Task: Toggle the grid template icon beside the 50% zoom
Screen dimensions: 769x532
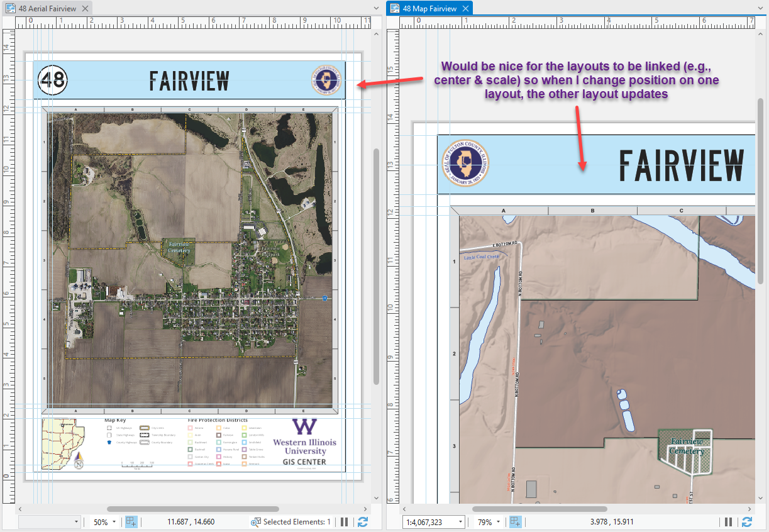Action: [131, 521]
